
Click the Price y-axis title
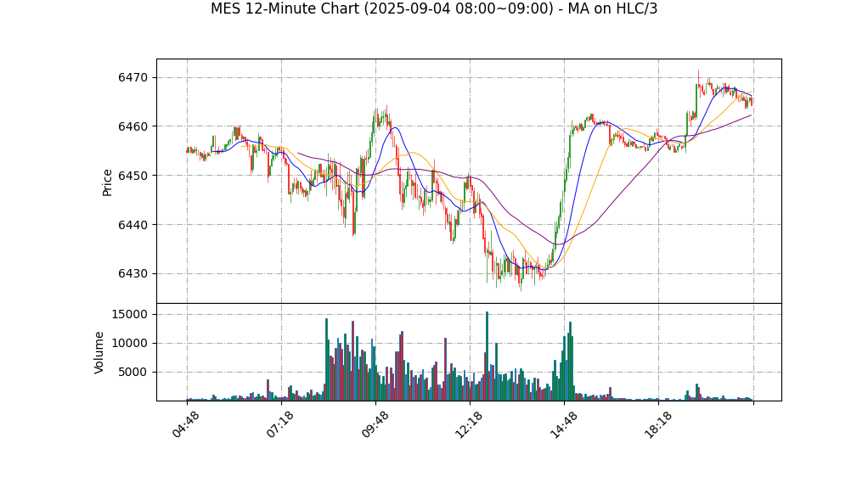point(107,182)
